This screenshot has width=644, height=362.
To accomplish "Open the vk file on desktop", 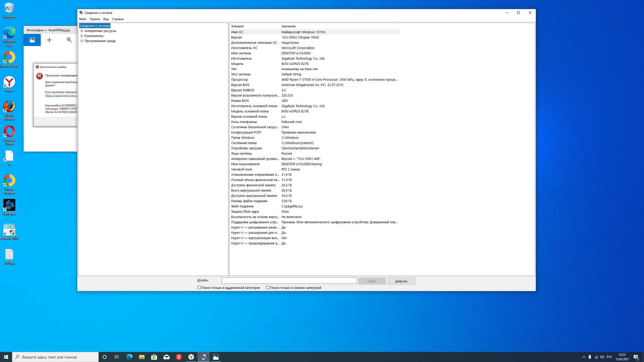I will tap(9, 158).
